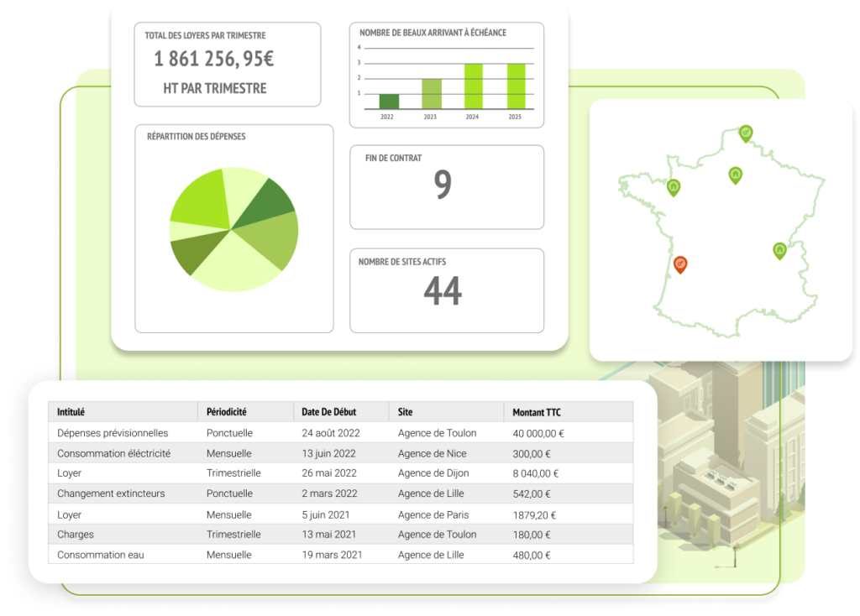Sort table by Date De Début header
Image resolution: width=860 pixels, height=616 pixels.
pyautogui.click(x=328, y=412)
